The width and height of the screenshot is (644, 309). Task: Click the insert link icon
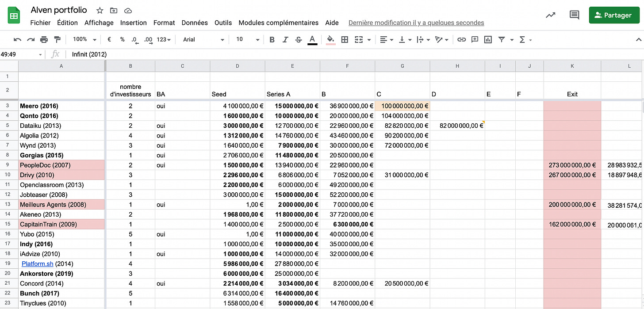461,39
